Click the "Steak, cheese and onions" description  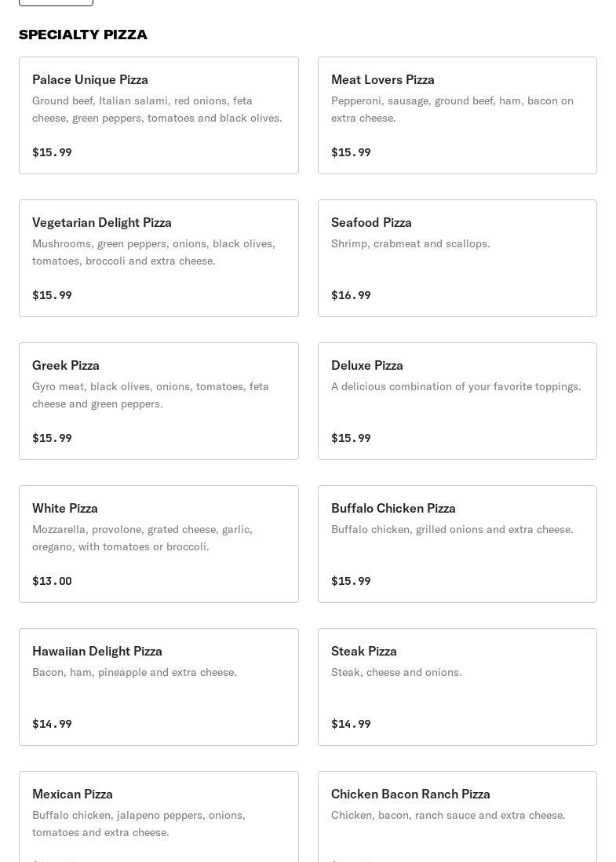click(396, 672)
